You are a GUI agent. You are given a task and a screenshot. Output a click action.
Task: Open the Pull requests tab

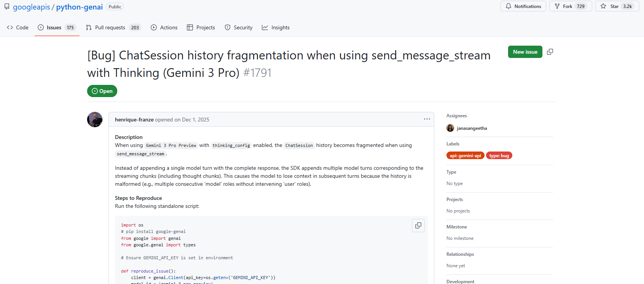tap(113, 27)
